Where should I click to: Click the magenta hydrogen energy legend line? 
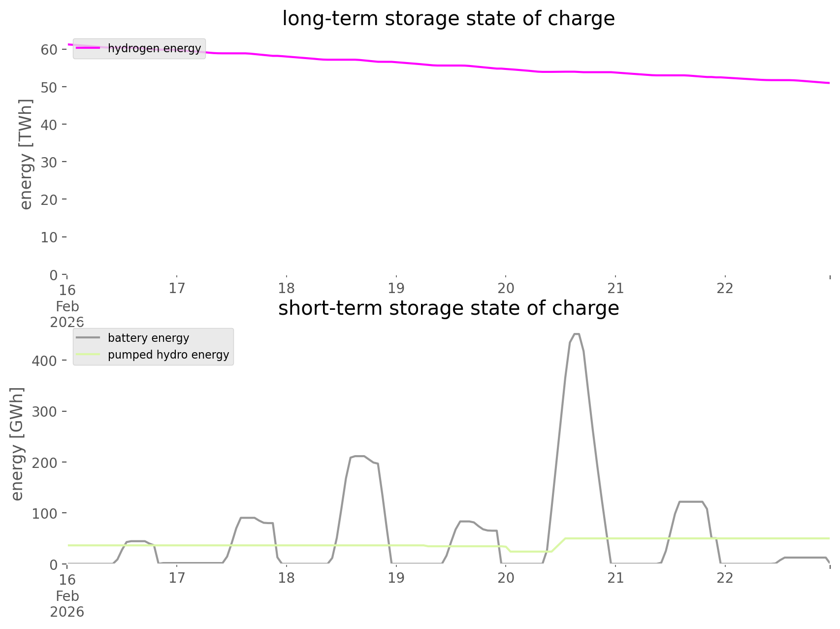[89, 48]
